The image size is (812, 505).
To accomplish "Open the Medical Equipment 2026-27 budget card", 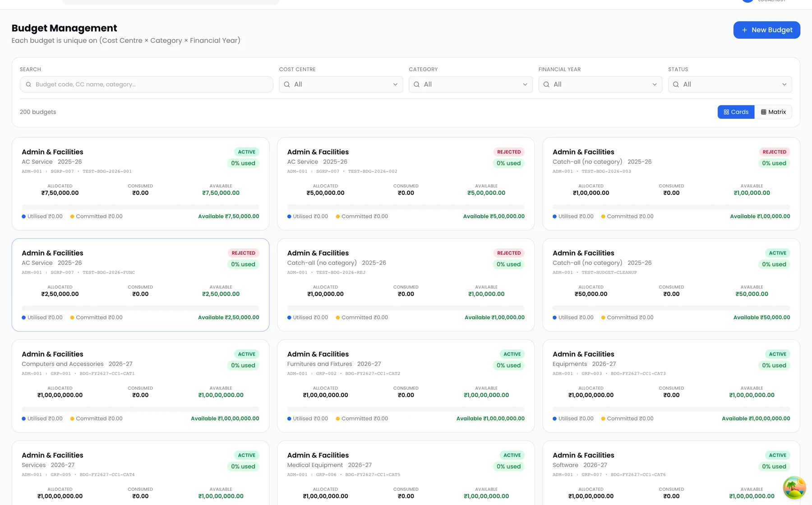I will point(406,473).
